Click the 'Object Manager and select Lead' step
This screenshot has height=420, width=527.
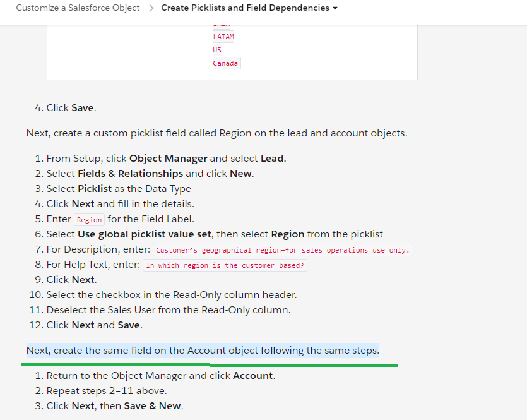click(x=167, y=159)
